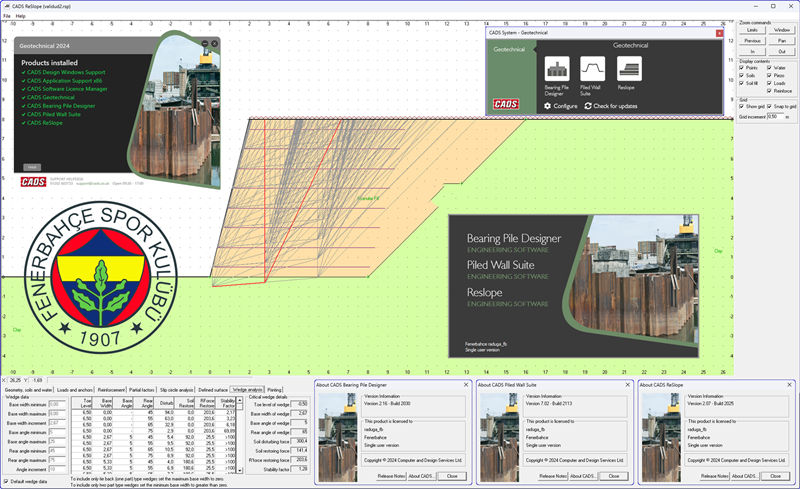Click Disturb column header in wedge table
Screen dimensions: 800x489
(x=166, y=403)
